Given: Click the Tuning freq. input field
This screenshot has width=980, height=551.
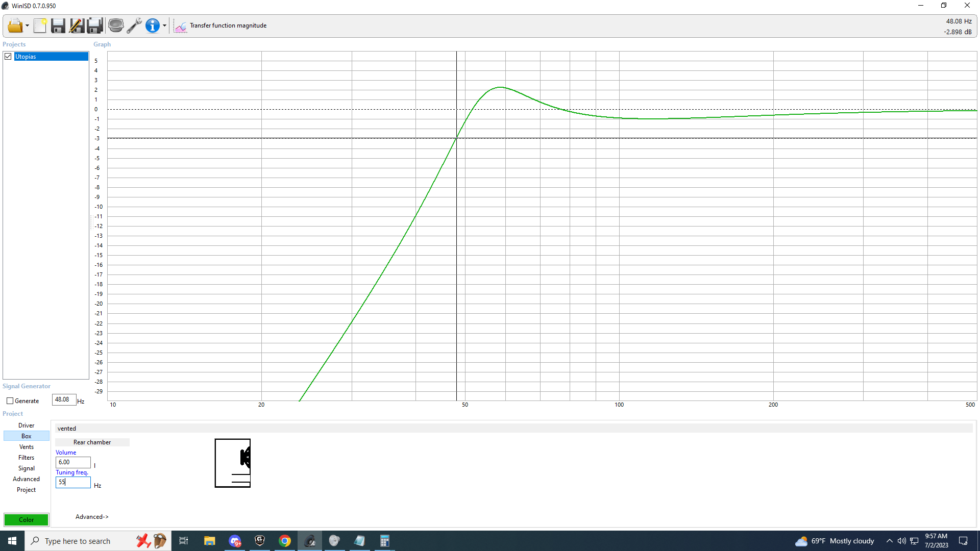Looking at the screenshot, I should [x=73, y=482].
